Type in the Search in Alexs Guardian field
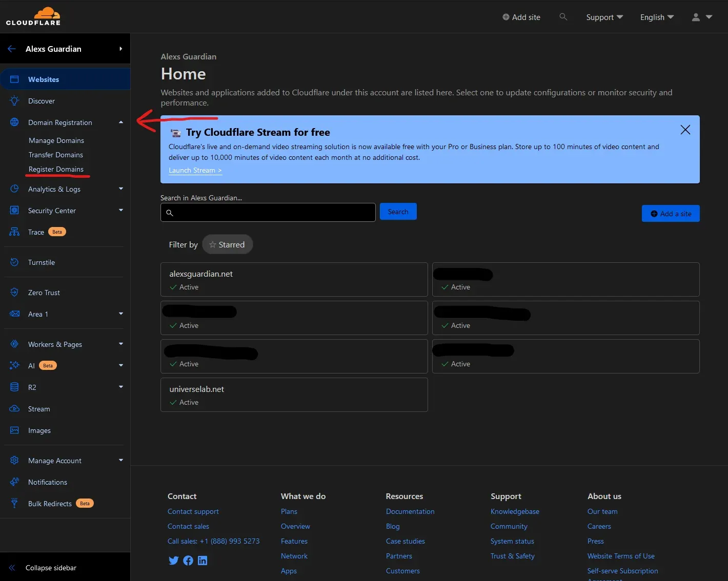Viewport: 728px width, 581px height. [x=268, y=212]
